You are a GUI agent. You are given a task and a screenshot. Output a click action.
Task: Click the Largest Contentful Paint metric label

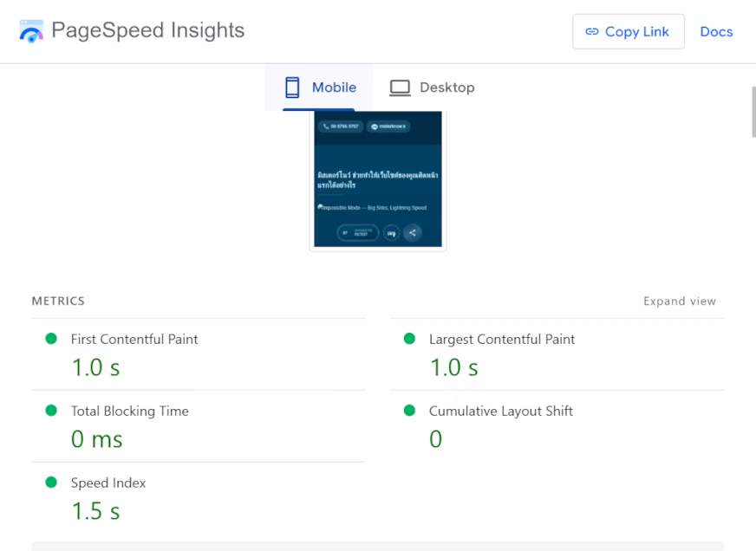click(x=502, y=339)
